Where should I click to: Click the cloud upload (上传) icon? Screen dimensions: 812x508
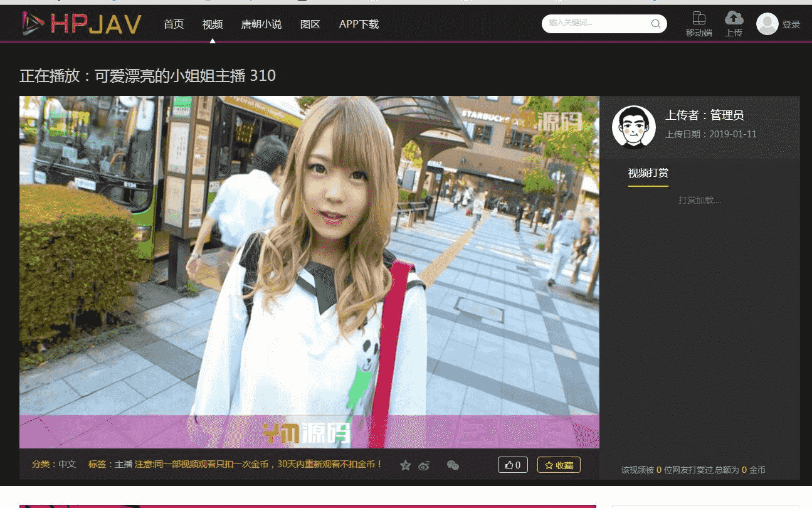[734, 18]
